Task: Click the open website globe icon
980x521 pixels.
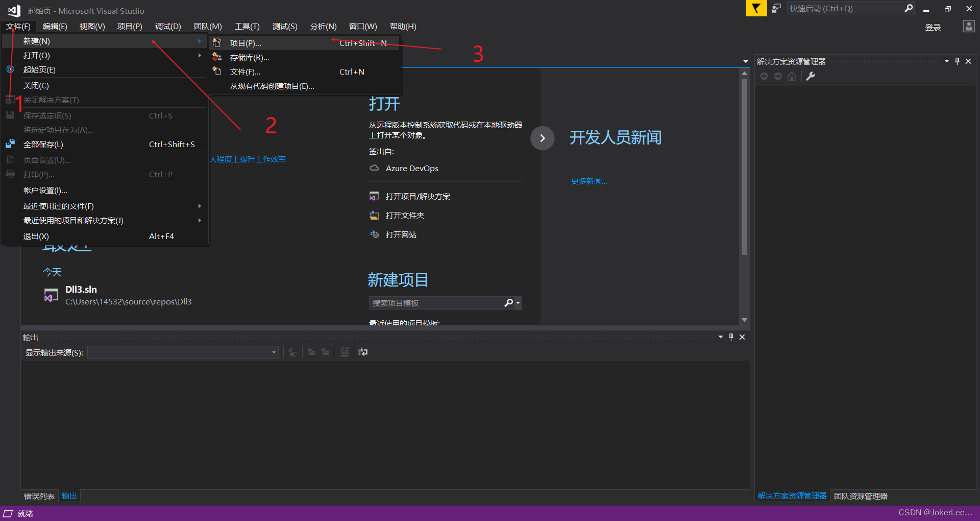Action: [374, 234]
